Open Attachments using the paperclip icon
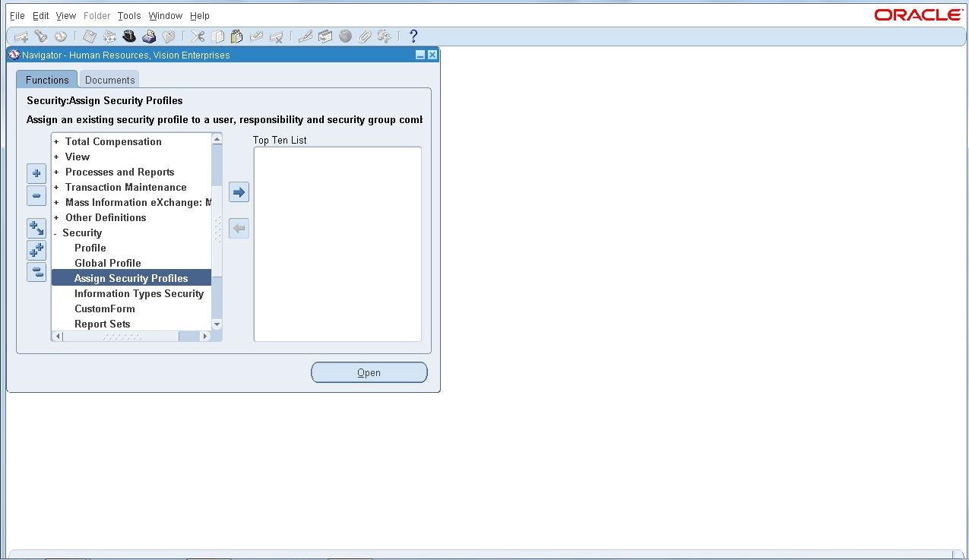This screenshot has height=560, width=969. point(366,36)
